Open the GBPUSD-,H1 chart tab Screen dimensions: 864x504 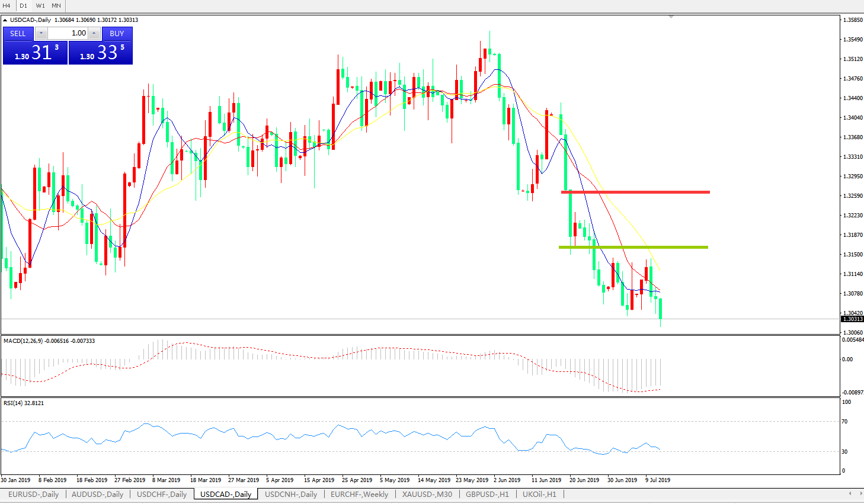tap(487, 494)
